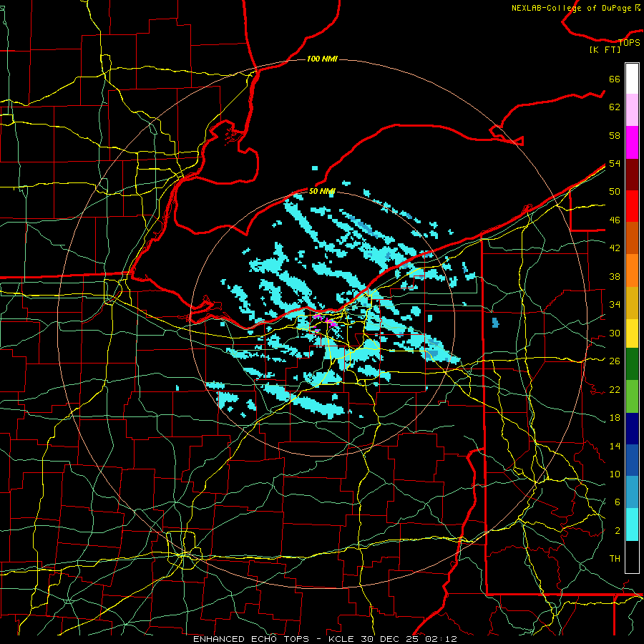Viewport: 644px width, 644px height.
Task: Click the legend value 54
Action: coord(615,163)
